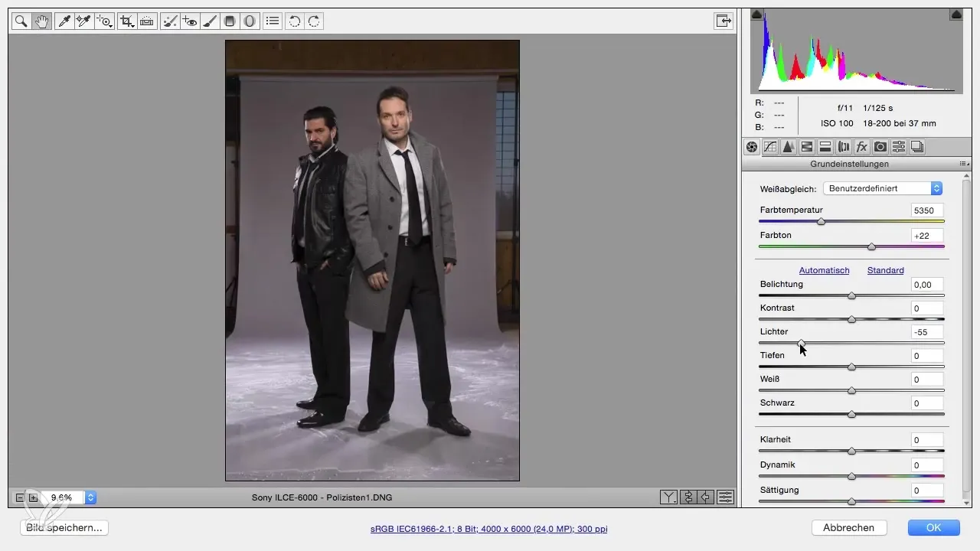Viewport: 980px width, 551px height.
Task: Select the Hand tool
Action: coord(41,21)
